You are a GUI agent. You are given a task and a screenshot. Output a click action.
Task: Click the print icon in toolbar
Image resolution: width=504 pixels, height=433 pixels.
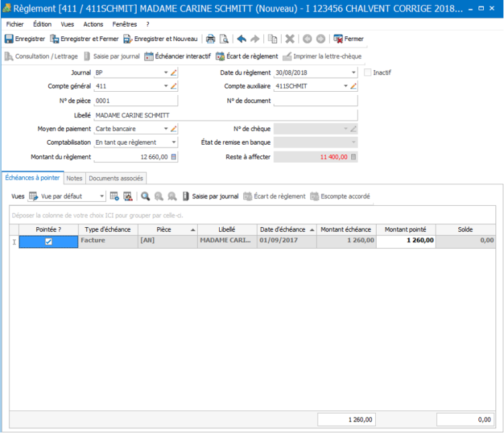click(x=210, y=39)
